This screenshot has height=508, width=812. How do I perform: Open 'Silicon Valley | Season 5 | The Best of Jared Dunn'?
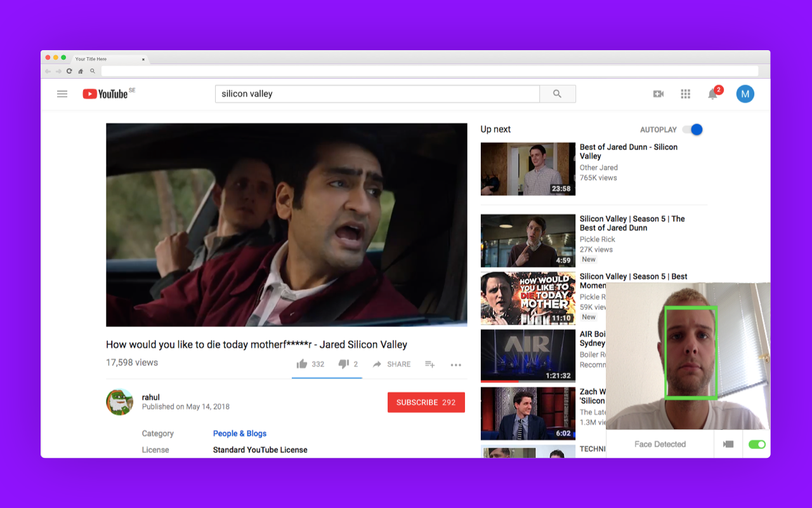point(632,224)
